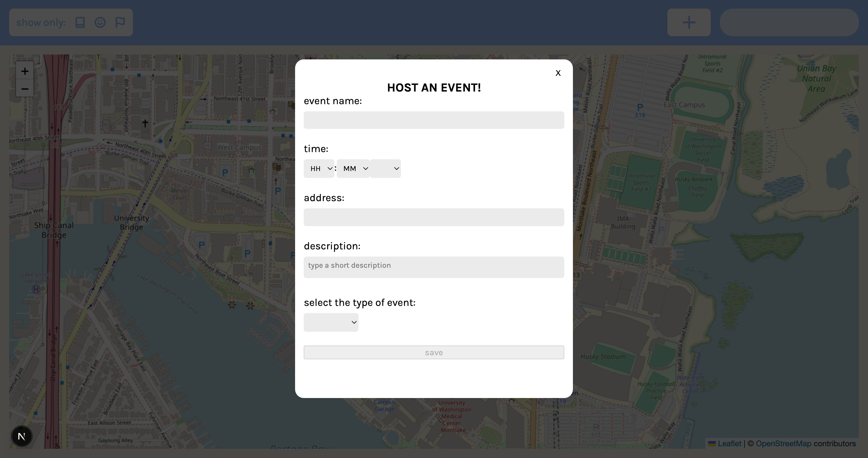Click the Next.js N badge
Viewport: 868px width, 458px height.
click(x=22, y=436)
